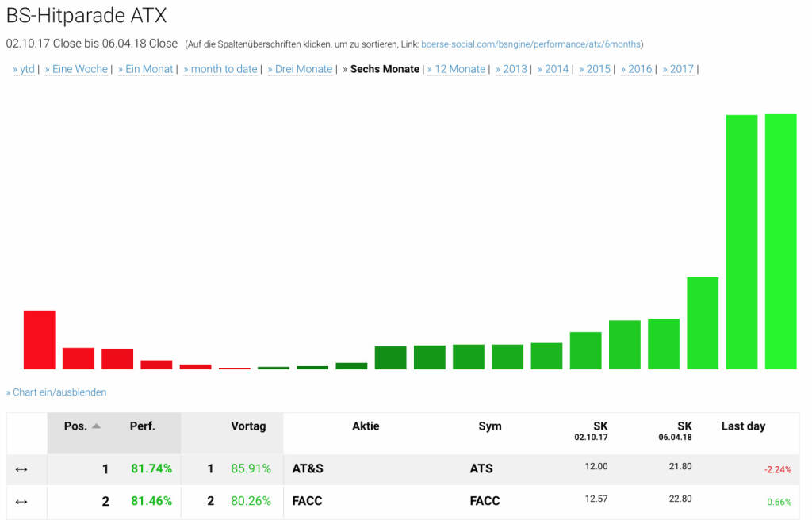Click the tallest red bar on far left
This screenshot has width=812, height=520.
click(39, 339)
